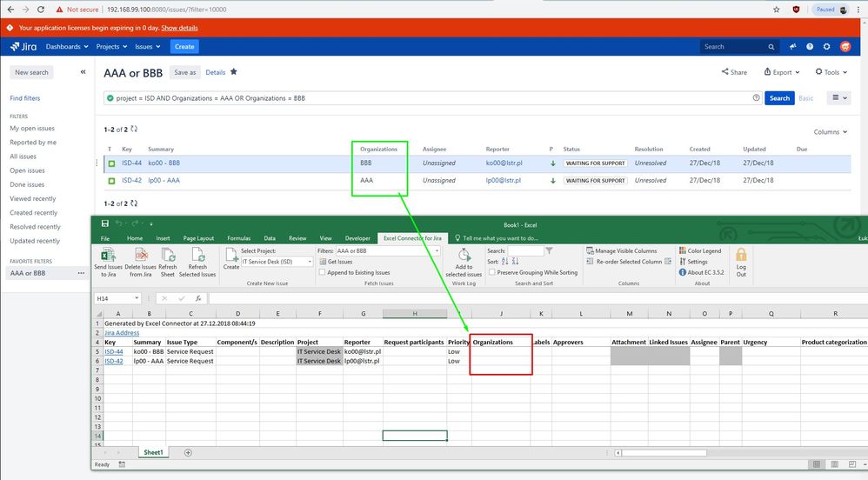This screenshot has height=480, width=868.
Task: Open the Columns dropdown
Action: pos(831,132)
